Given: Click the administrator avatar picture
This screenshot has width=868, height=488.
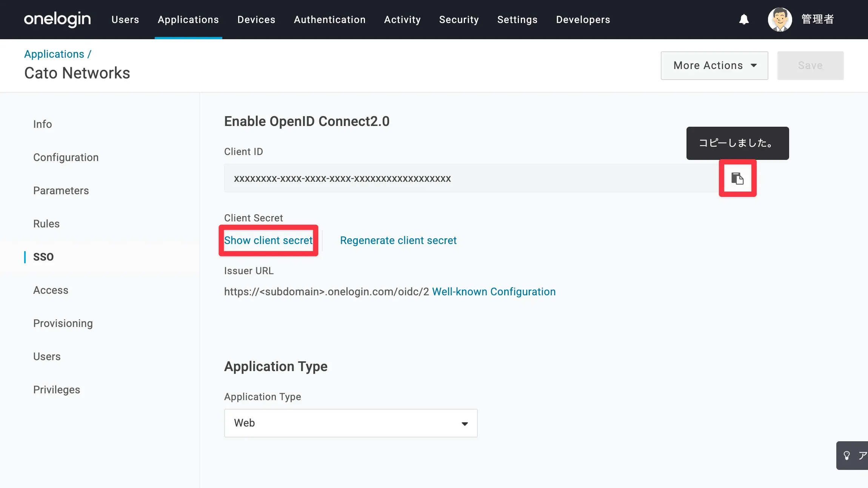Looking at the screenshot, I should [779, 19].
